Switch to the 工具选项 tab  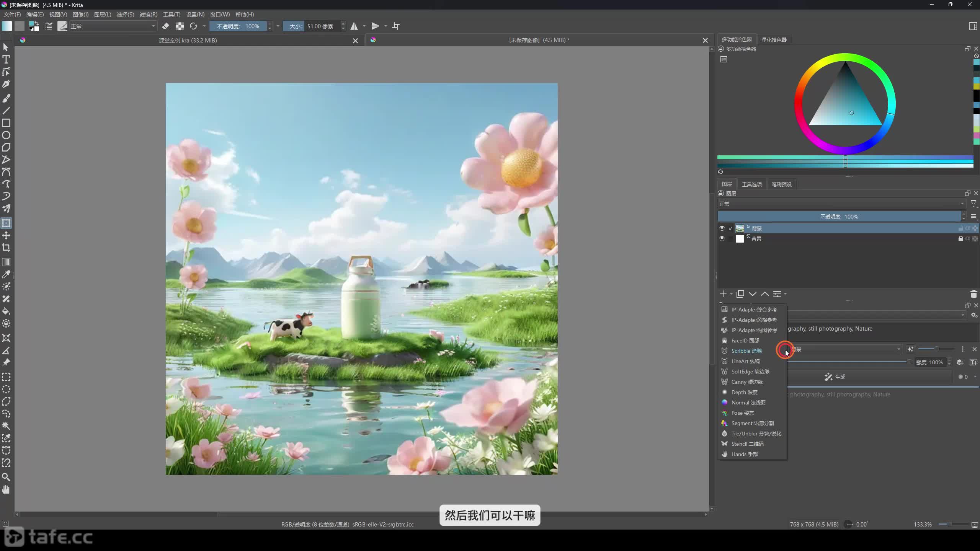point(752,184)
